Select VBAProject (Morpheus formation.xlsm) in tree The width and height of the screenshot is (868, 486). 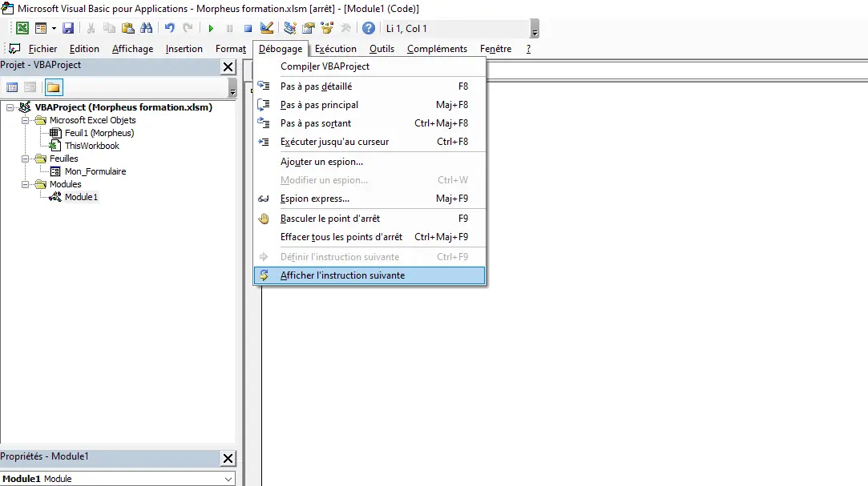(x=123, y=107)
